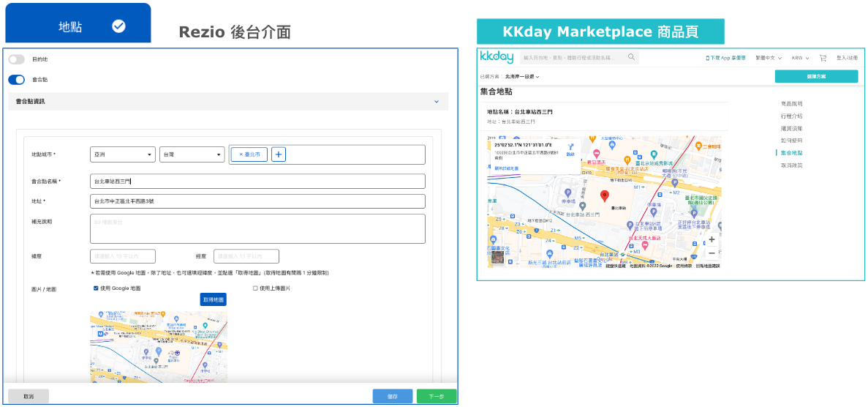
Task: Click the 登入/註冊 link
Action: tap(847, 58)
